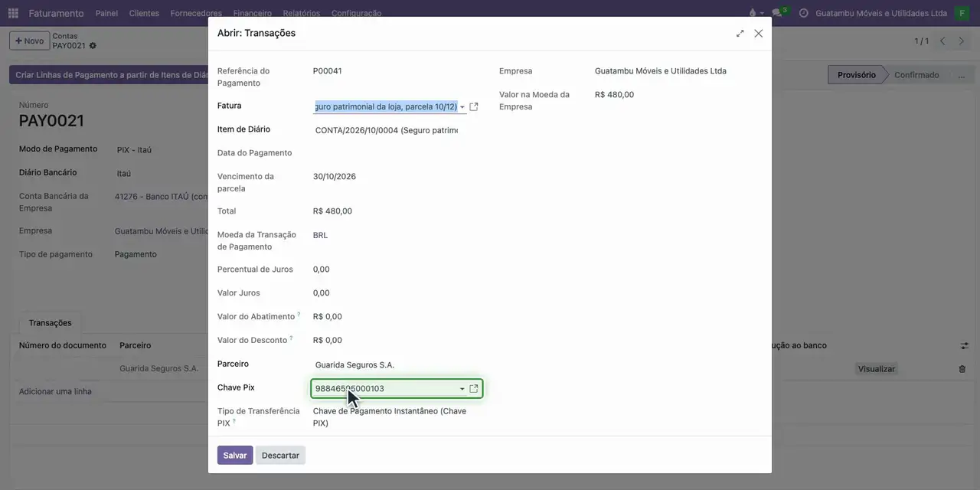Discard changes with Descartar
980x490 pixels.
tap(280, 456)
